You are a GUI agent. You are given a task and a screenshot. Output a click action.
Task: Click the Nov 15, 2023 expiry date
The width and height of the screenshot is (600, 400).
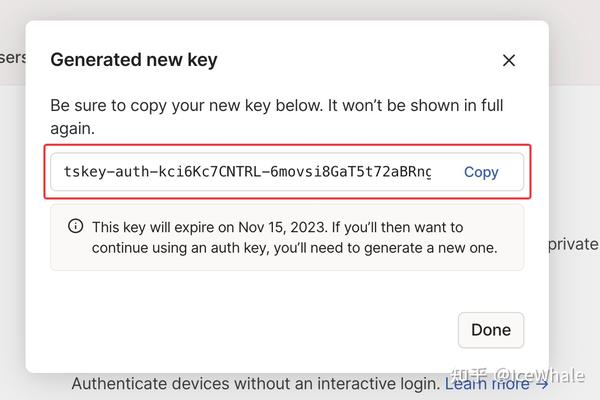click(x=298, y=227)
